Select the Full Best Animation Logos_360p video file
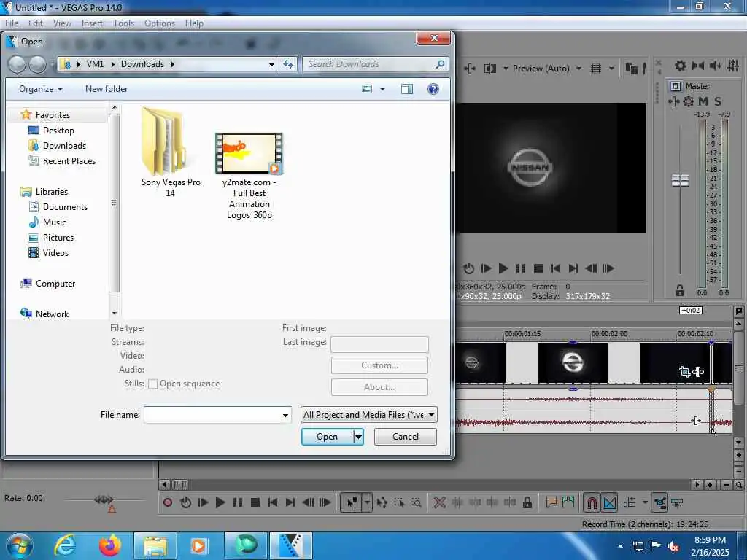747x560 pixels. (x=249, y=176)
